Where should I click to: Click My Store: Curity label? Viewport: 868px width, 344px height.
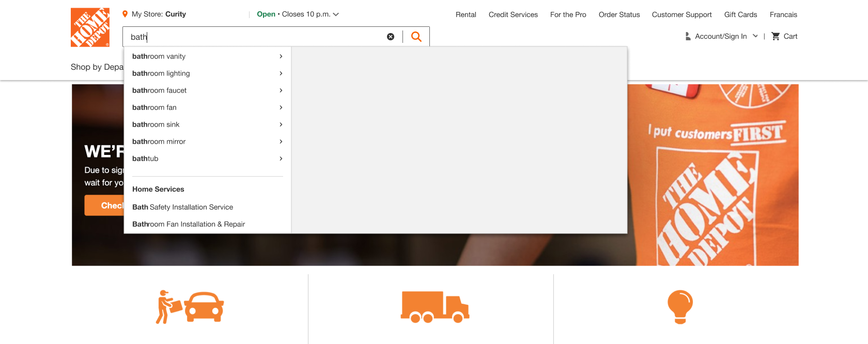[x=159, y=14]
